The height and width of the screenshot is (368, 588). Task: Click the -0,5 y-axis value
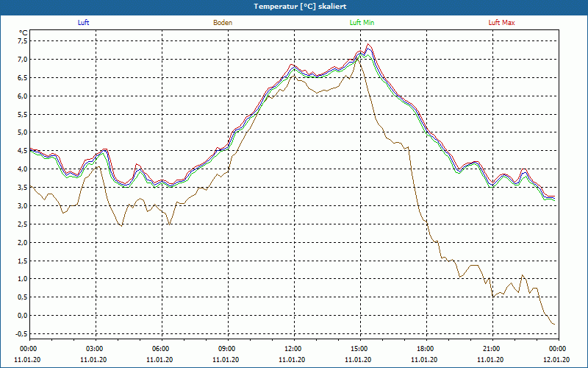pyautogui.click(x=21, y=334)
